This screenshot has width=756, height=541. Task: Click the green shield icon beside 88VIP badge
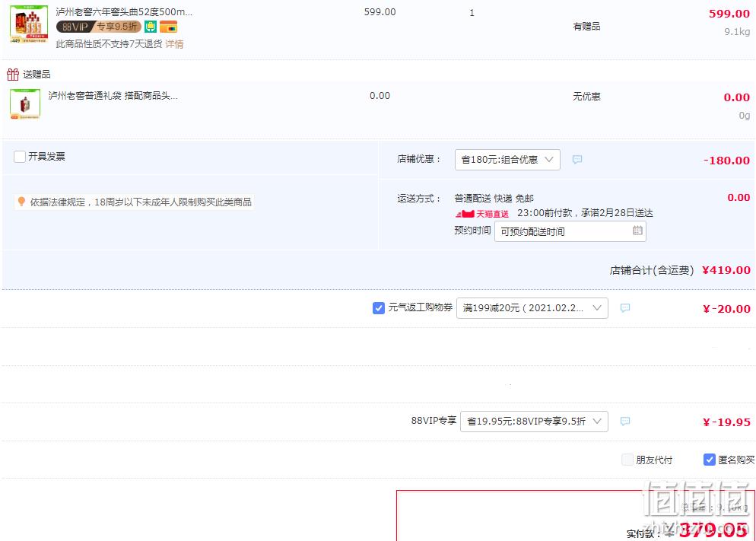click(x=151, y=27)
